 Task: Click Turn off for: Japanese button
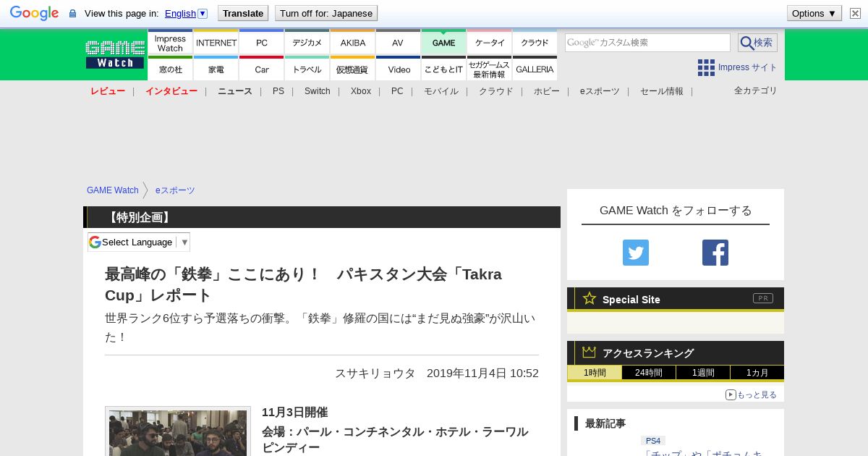[x=326, y=13]
